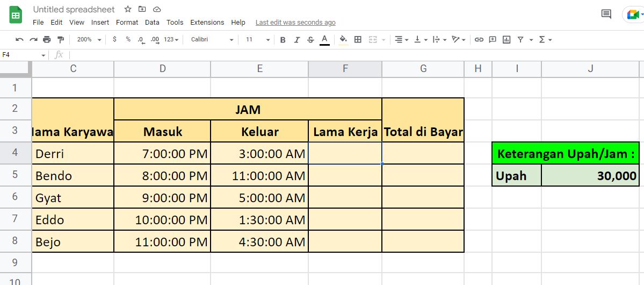This screenshot has height=285, width=644.
Task: Click the Redo arrow icon
Action: coord(33,39)
